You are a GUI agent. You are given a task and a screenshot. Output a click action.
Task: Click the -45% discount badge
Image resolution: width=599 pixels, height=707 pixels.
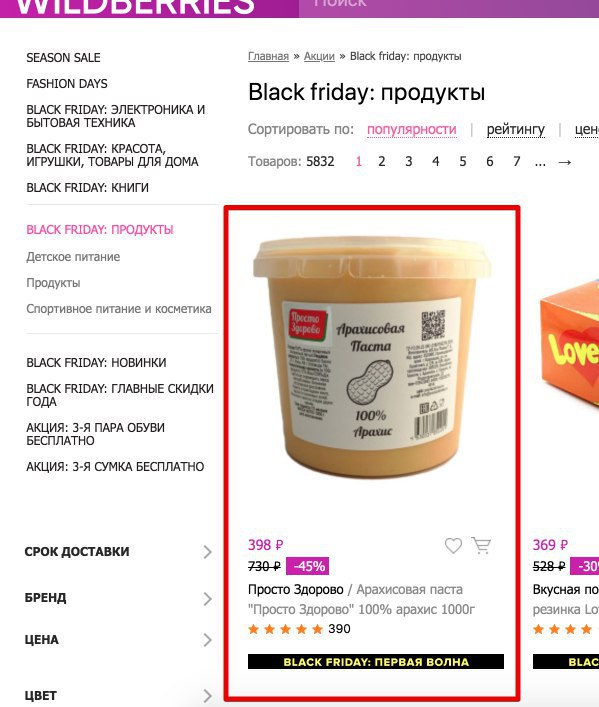(x=307, y=566)
